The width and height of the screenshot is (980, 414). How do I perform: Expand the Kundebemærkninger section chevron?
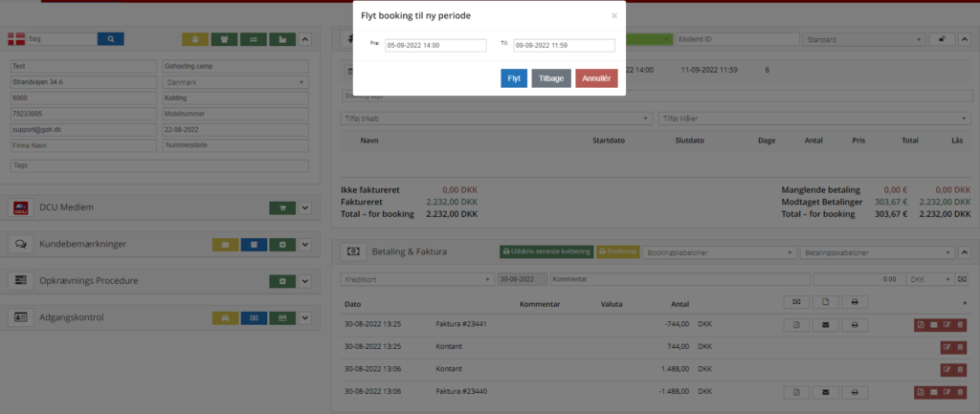tap(305, 245)
